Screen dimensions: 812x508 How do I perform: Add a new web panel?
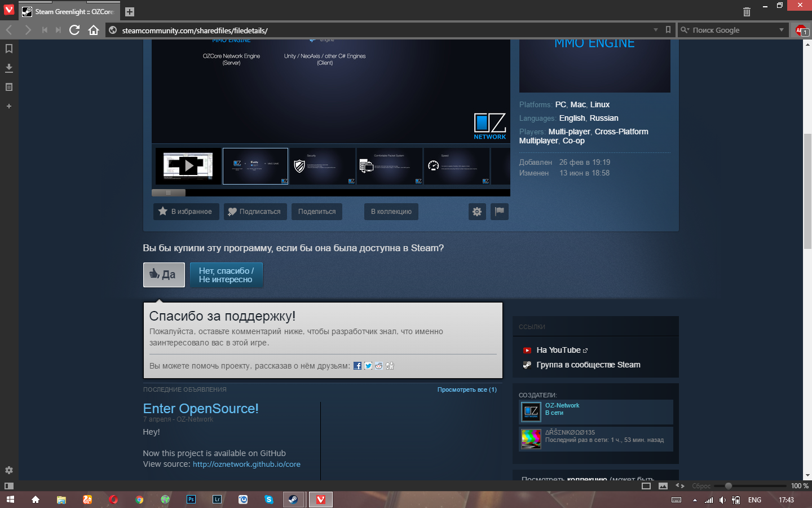tap(9, 106)
